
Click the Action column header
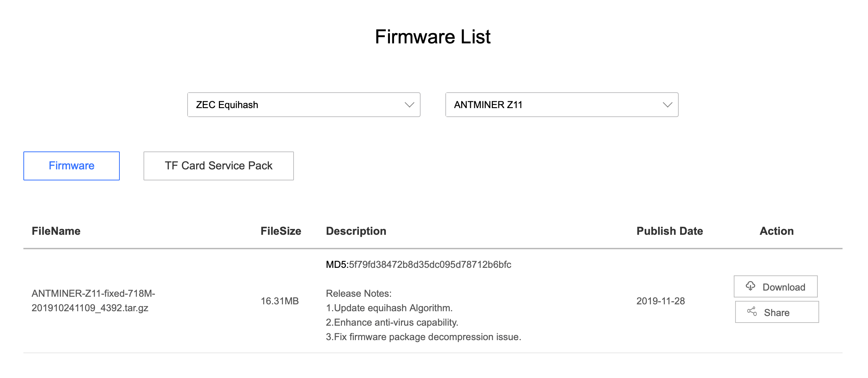(776, 231)
